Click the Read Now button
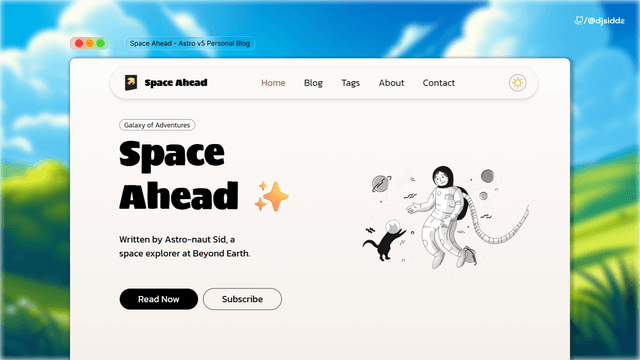 point(158,299)
